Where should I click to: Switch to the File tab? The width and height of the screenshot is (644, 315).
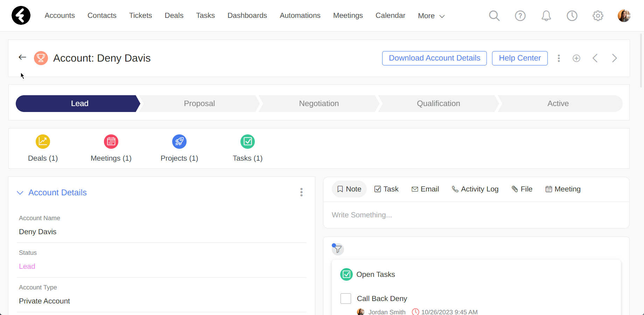[522, 189]
